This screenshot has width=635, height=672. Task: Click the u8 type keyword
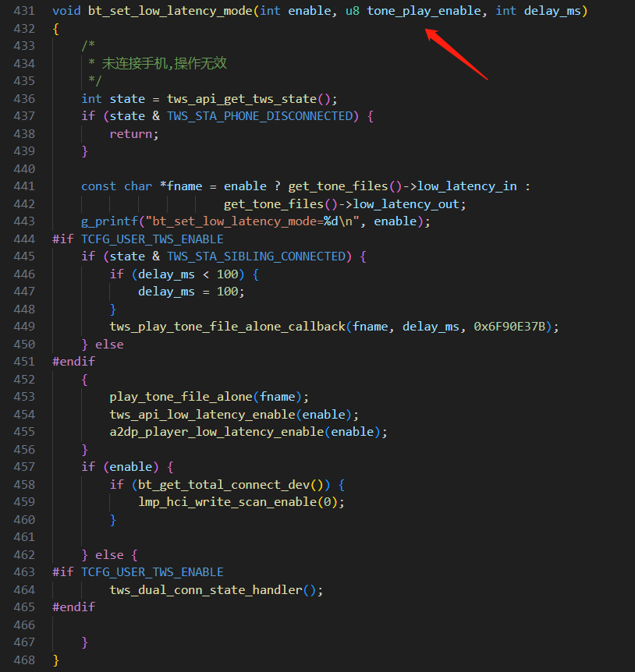(x=353, y=11)
